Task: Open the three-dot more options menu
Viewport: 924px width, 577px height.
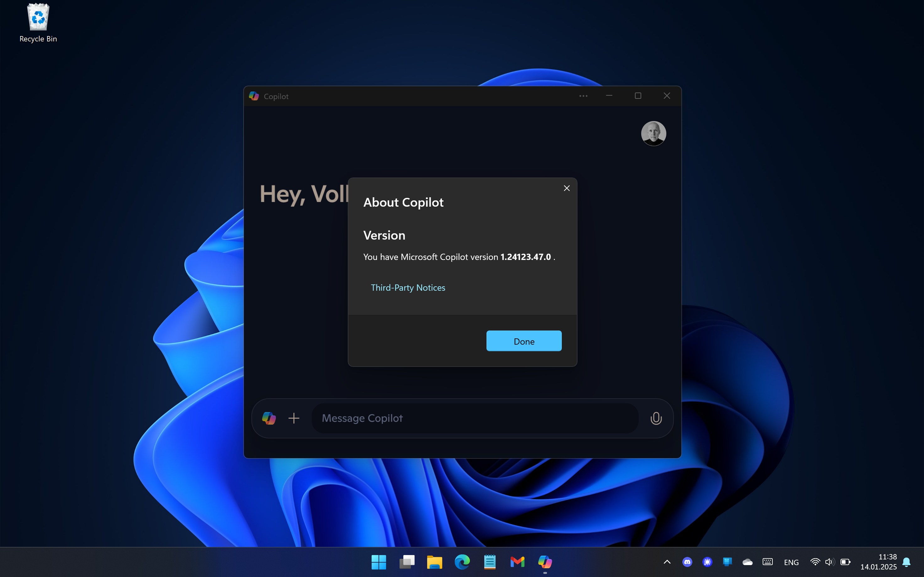Action: pos(583,96)
